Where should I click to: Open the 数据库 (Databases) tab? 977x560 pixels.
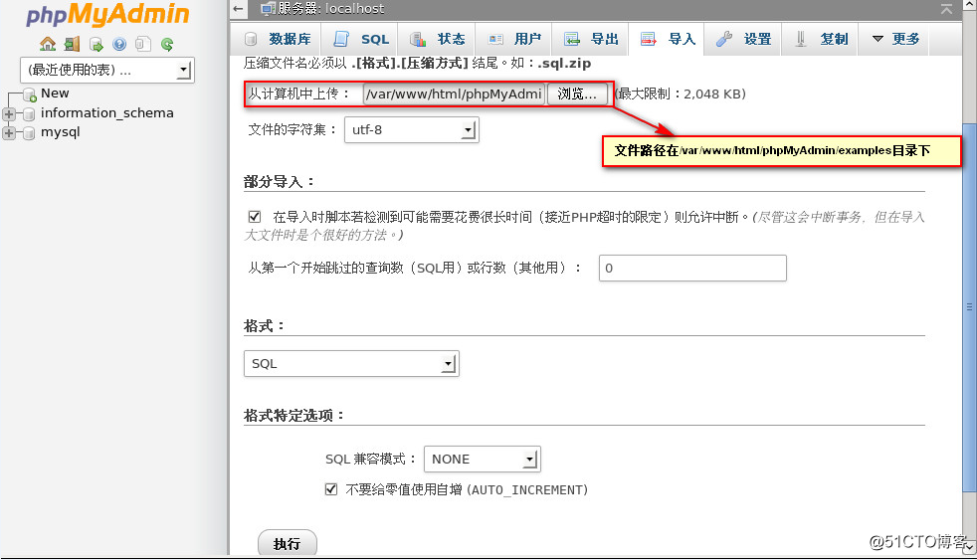(278, 39)
